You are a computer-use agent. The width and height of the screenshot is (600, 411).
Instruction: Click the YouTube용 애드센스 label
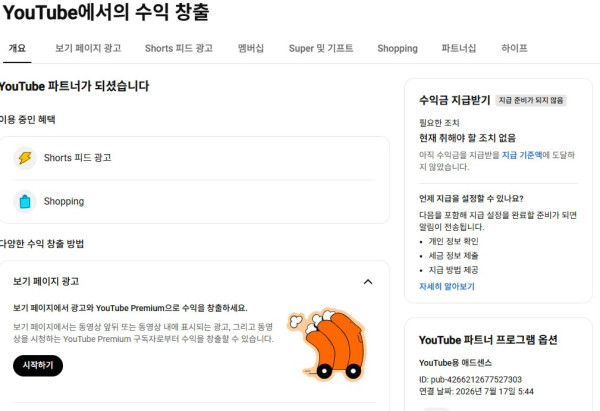(455, 363)
